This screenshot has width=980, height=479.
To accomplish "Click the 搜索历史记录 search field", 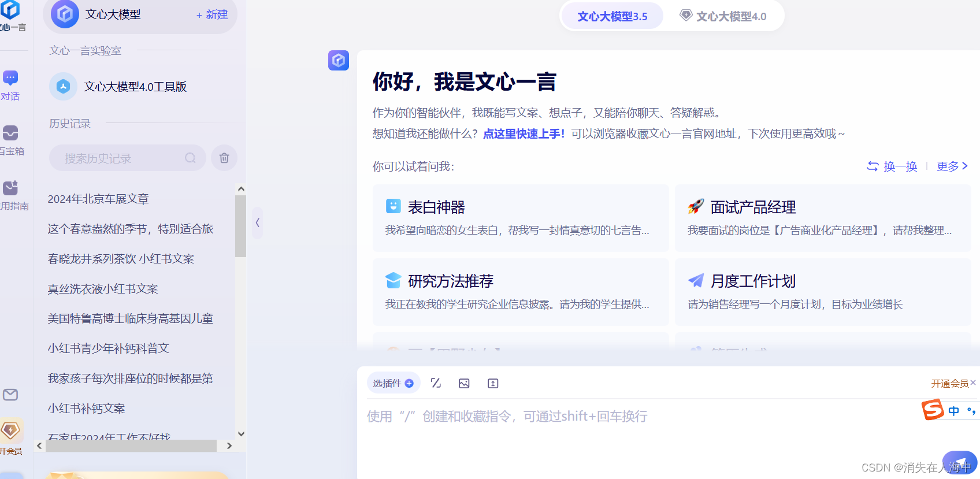I will [x=128, y=158].
